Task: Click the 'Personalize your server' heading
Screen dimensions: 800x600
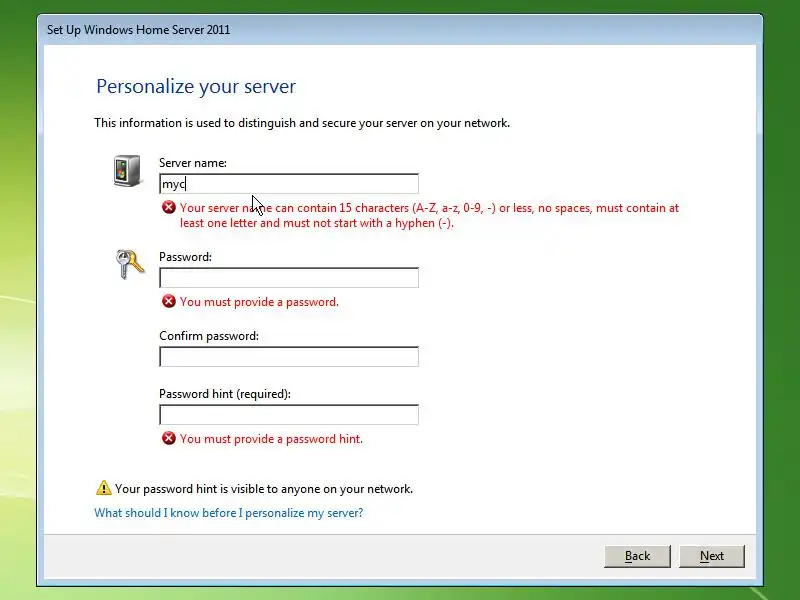Action: [196, 86]
